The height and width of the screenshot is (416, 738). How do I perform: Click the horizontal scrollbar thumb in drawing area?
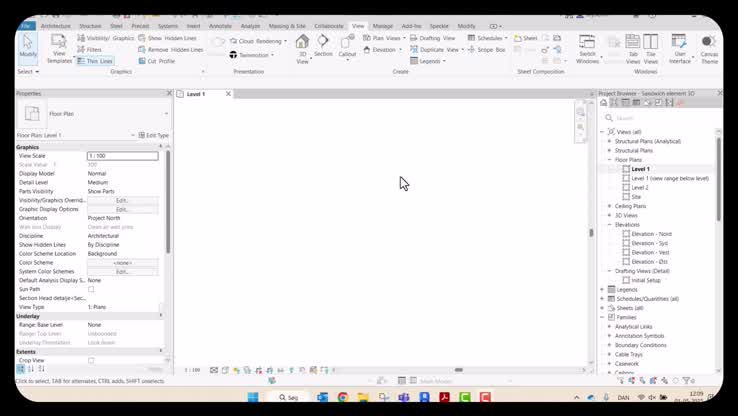pos(458,370)
